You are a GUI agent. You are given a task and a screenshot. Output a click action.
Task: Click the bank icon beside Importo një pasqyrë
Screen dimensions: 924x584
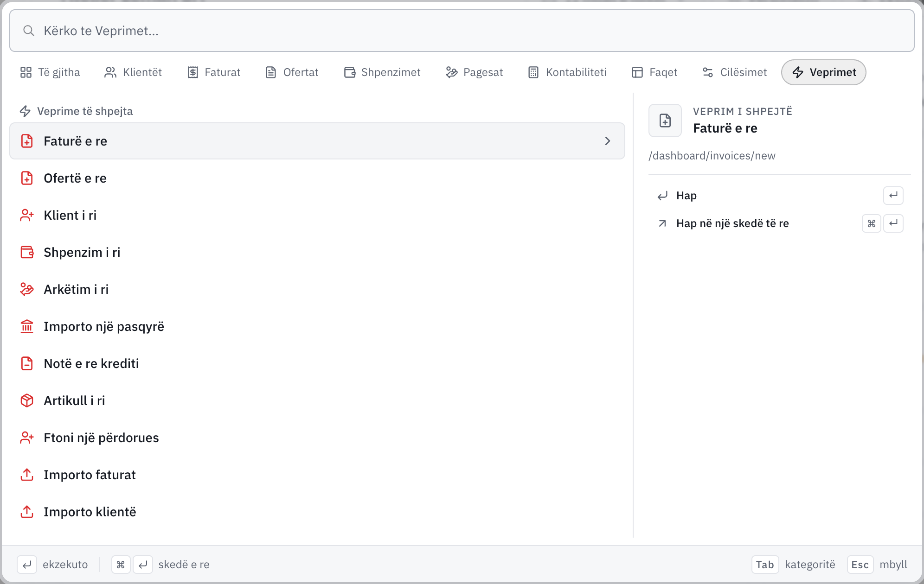27,326
